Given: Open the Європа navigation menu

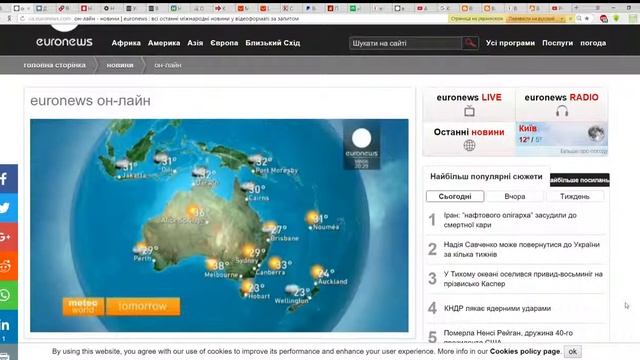Looking at the screenshot, I should pyautogui.click(x=224, y=43).
